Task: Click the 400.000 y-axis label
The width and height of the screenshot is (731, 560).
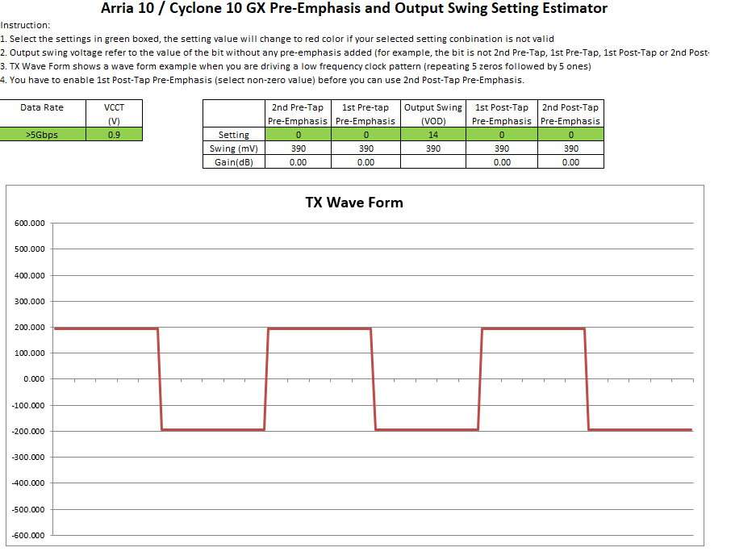Action: (x=29, y=276)
